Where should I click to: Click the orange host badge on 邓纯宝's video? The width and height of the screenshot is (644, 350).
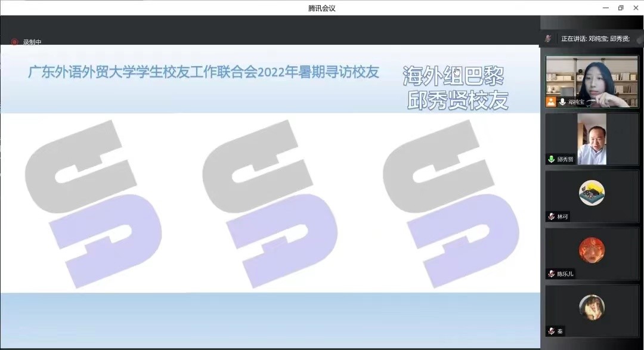point(551,102)
